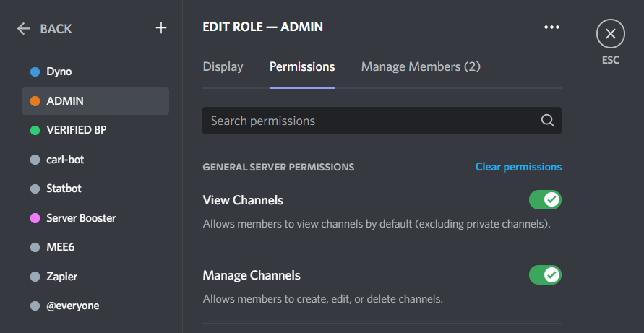Open the Manage Members (2) tab
The height and width of the screenshot is (333, 644).
click(421, 66)
